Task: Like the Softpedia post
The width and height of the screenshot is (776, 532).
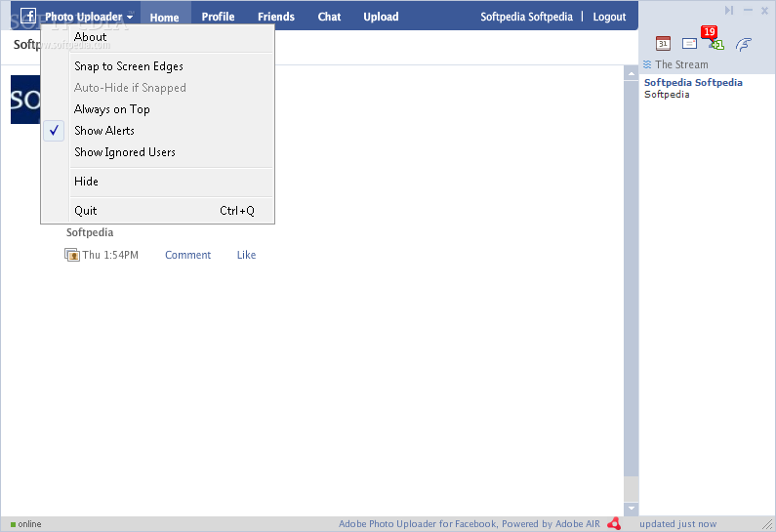Action: (x=246, y=255)
